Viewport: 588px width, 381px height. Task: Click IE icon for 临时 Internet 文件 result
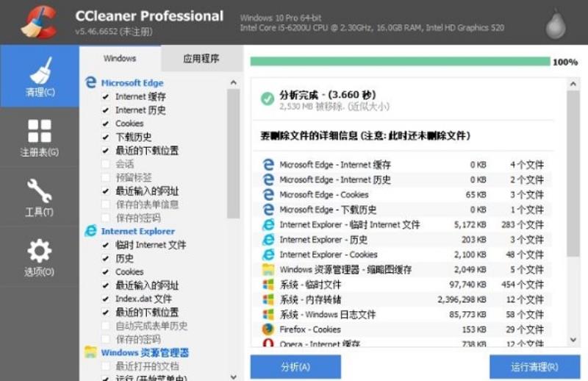pos(268,224)
